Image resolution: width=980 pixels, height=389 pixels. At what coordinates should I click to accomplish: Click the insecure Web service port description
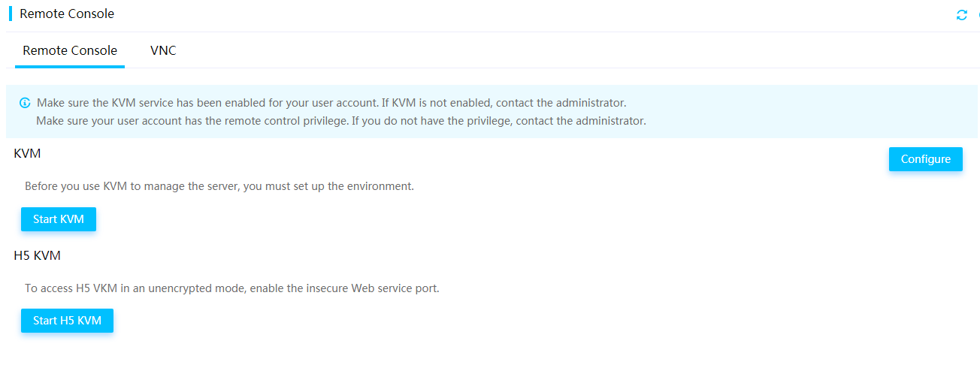tap(232, 288)
